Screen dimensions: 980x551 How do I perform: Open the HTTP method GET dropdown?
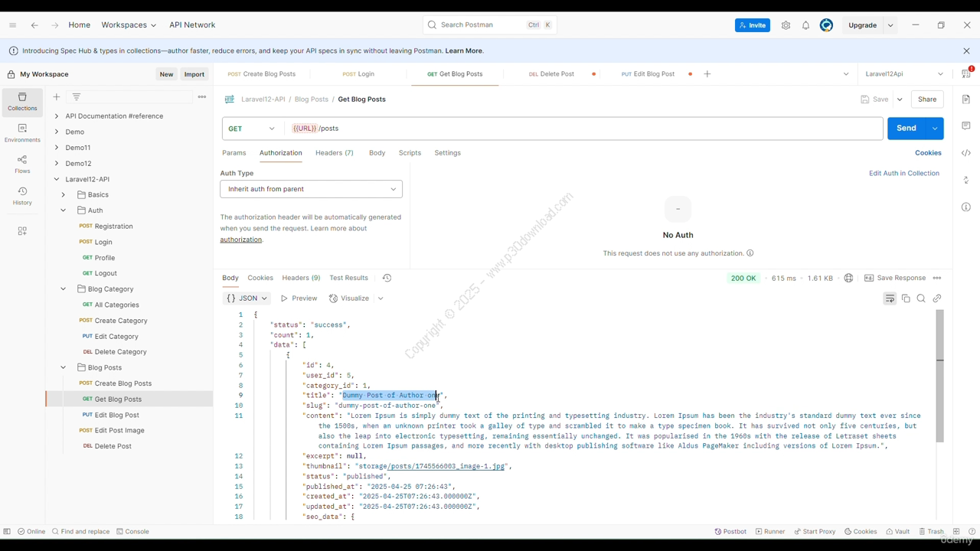[x=252, y=129]
